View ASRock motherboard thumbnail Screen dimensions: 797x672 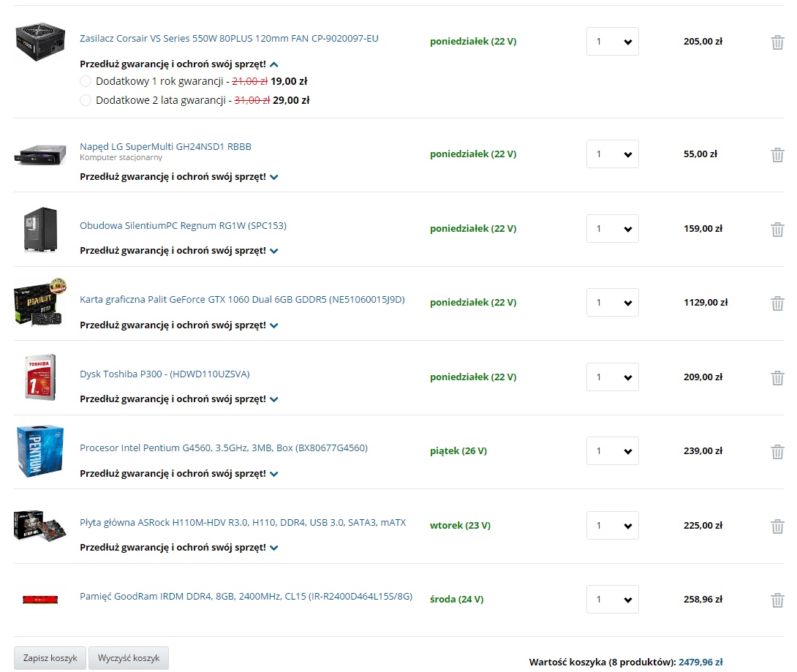(x=40, y=525)
